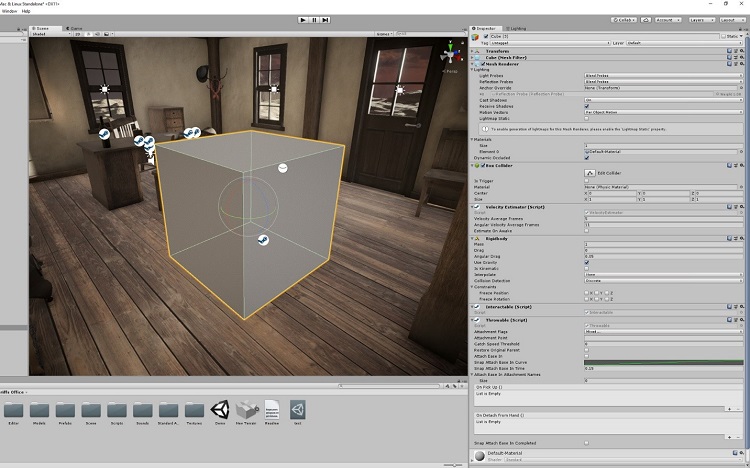Disable the Mesh Renderer component checkbox
Viewport: 750px width, 468px height.
483,64
